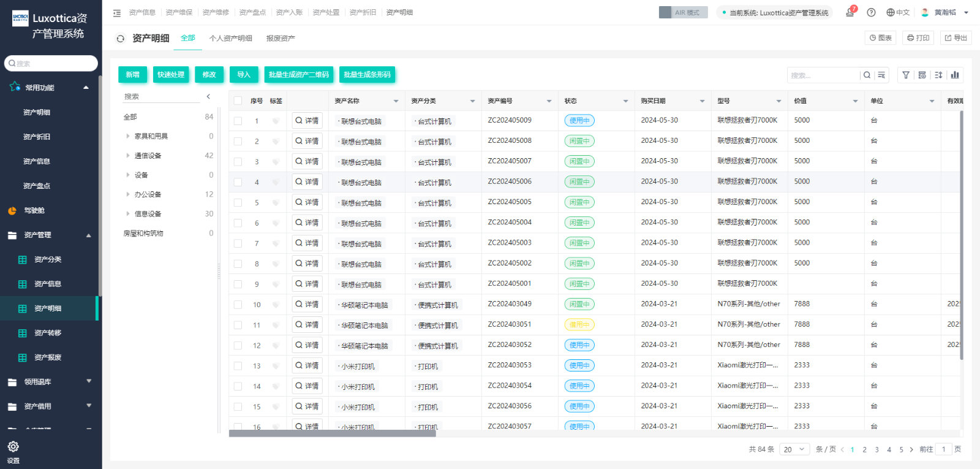
Task: Click the 新增 button
Action: point(132,75)
